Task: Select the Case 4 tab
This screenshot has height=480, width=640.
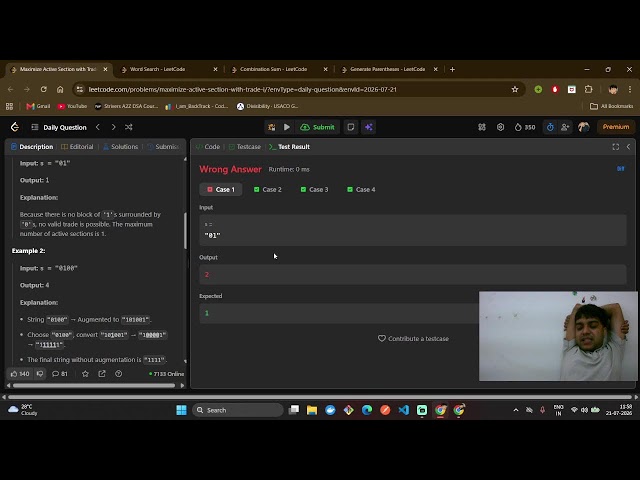Action: click(x=361, y=189)
